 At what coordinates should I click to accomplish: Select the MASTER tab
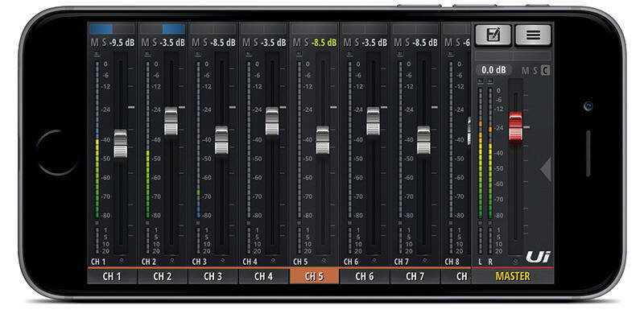[x=513, y=276]
